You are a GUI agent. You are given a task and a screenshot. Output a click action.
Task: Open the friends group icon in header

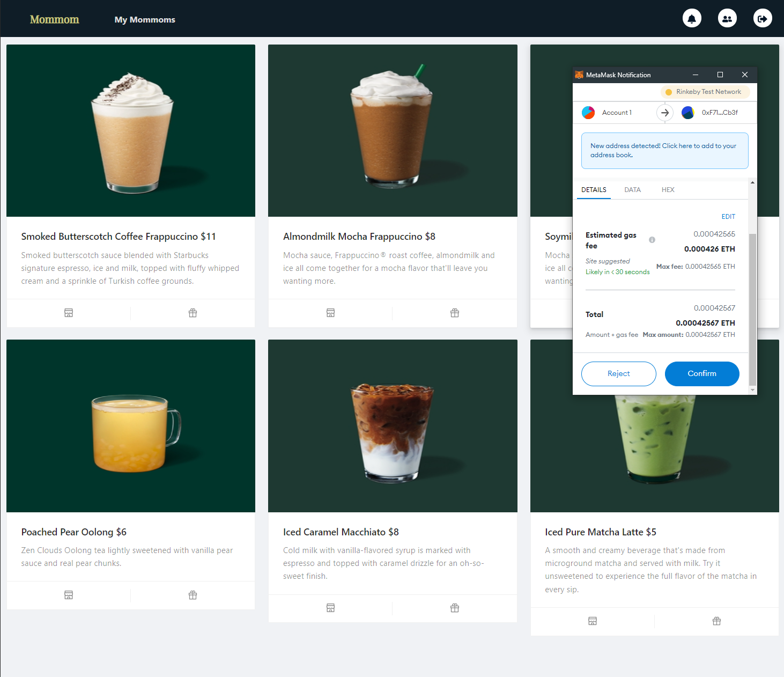tap(727, 19)
